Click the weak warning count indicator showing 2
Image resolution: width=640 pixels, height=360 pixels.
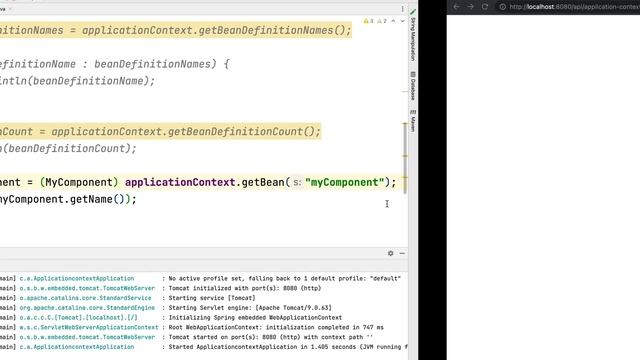(x=382, y=21)
